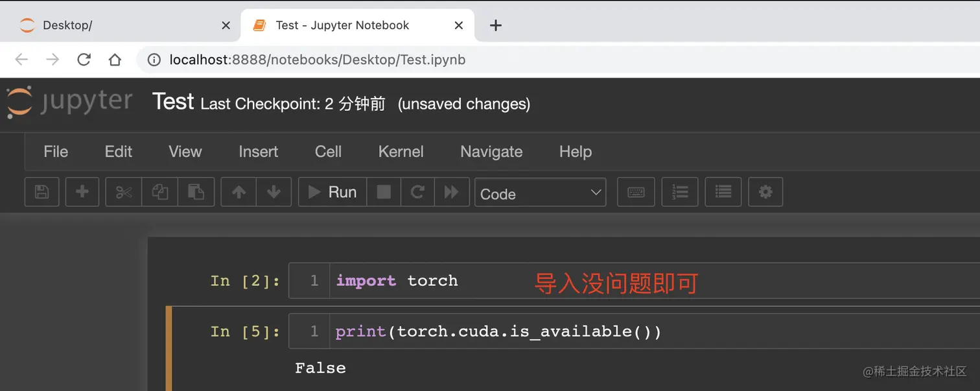The height and width of the screenshot is (391, 980).
Task: Run the selected cell
Action: point(332,192)
